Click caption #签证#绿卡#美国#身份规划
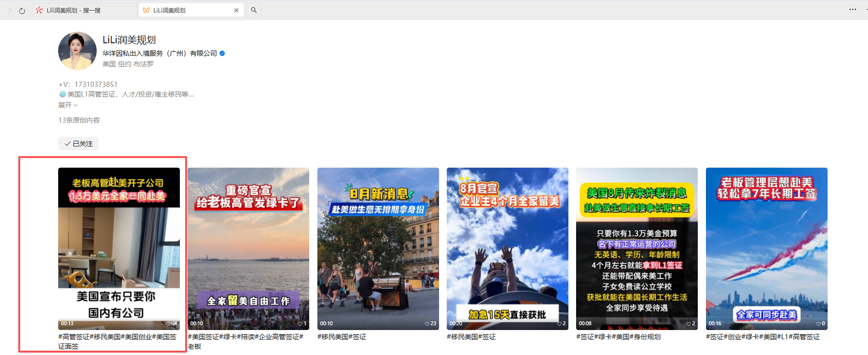Image resolution: width=868 pixels, height=355 pixels. tap(618, 337)
